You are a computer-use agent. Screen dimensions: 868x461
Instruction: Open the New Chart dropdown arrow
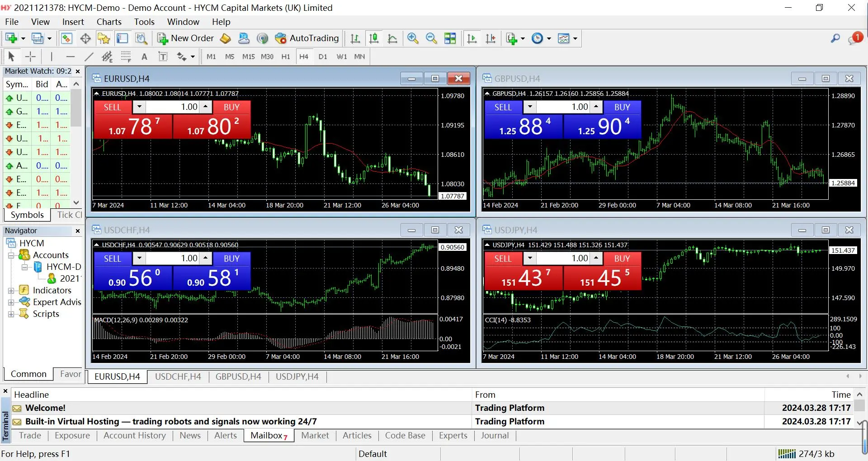(23, 38)
